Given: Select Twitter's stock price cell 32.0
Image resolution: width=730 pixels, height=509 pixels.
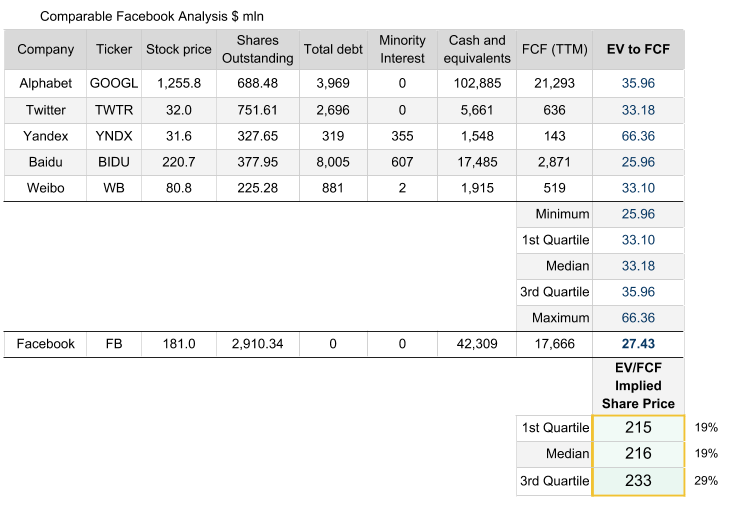Looking at the screenshot, I should tap(178, 110).
